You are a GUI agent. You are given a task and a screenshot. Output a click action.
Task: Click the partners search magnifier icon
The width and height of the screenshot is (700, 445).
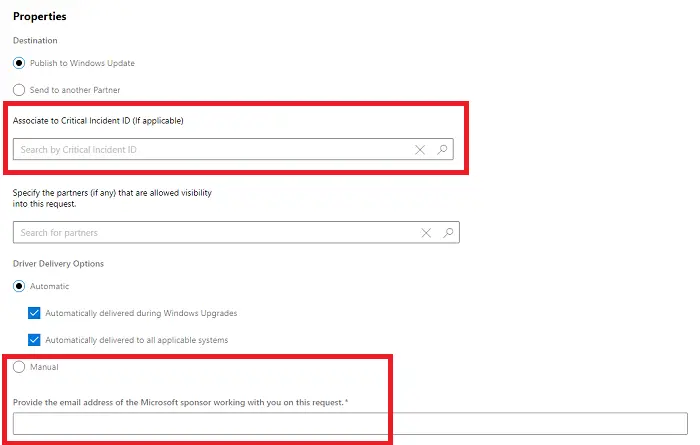(448, 233)
